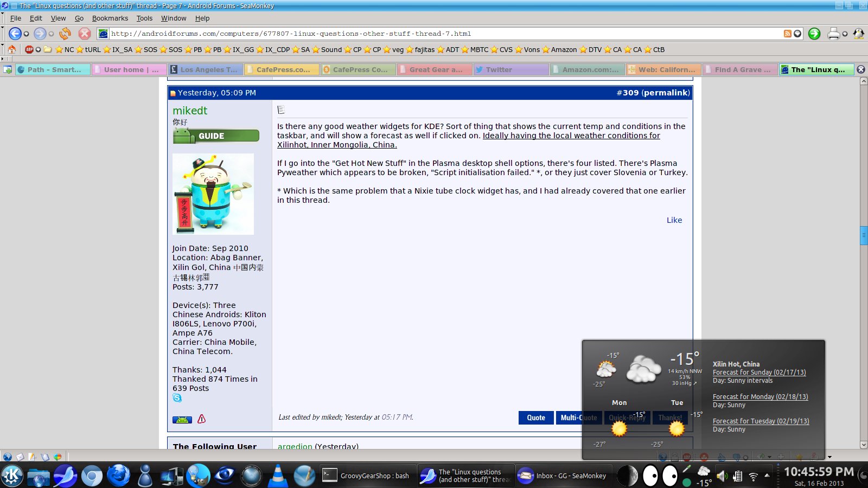Open the address bar history dropdown
This screenshot has width=868, height=488.
pyautogui.click(x=796, y=33)
